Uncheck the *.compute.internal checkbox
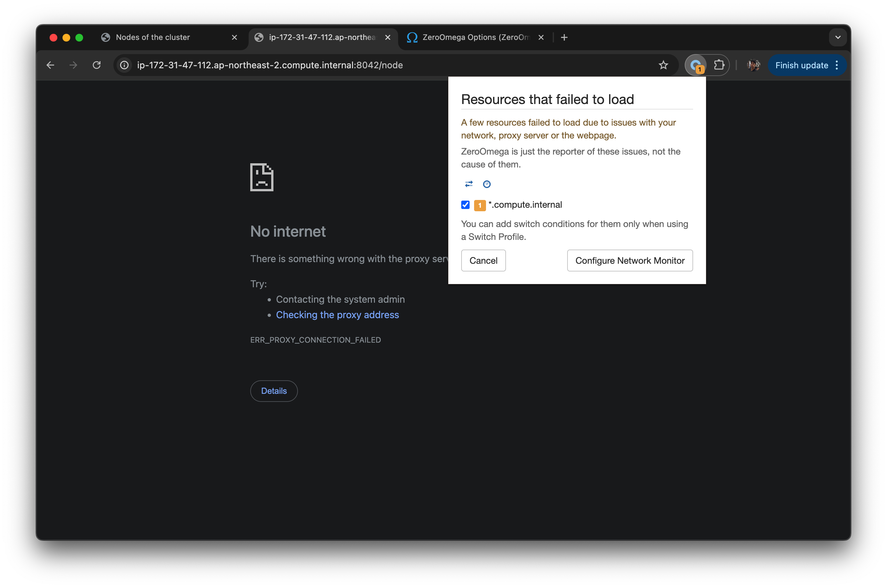The width and height of the screenshot is (887, 588). [465, 205]
